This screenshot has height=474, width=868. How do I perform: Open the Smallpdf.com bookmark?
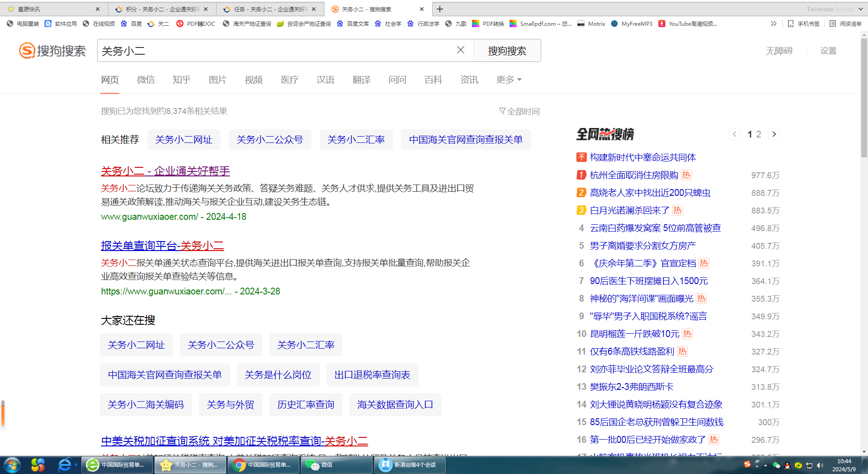(541, 24)
